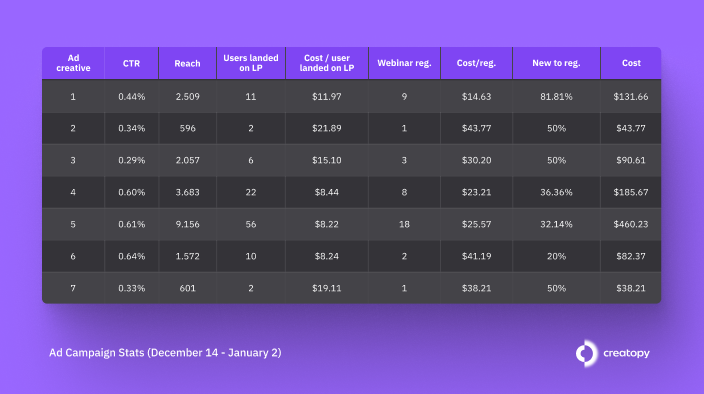Click the Users landed on LP header

[x=251, y=63]
